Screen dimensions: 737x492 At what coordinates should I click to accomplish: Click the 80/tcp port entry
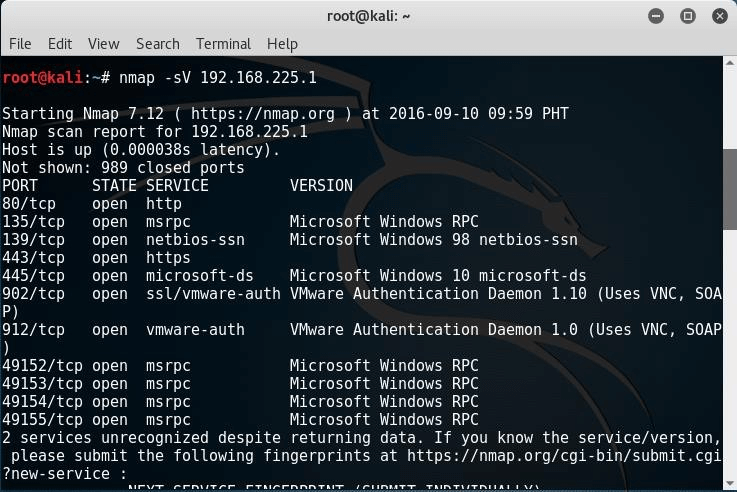(x=29, y=204)
